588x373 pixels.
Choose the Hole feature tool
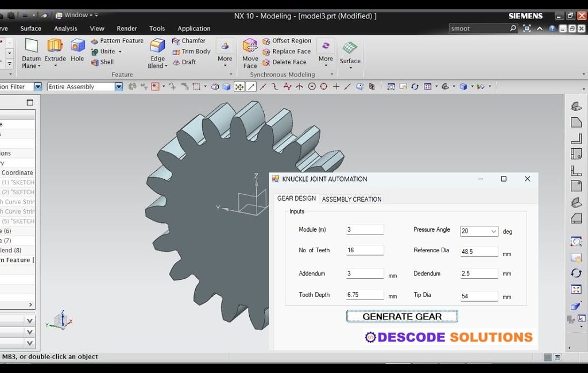[78, 50]
